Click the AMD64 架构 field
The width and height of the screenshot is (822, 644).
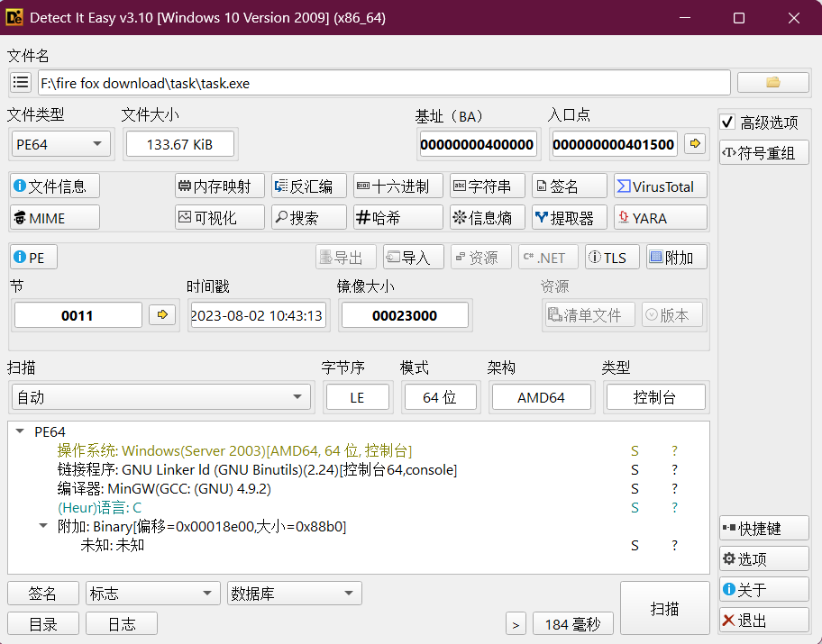click(541, 397)
